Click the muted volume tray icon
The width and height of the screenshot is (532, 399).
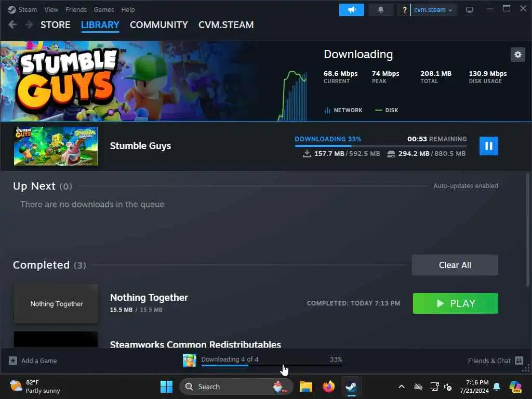tap(448, 387)
